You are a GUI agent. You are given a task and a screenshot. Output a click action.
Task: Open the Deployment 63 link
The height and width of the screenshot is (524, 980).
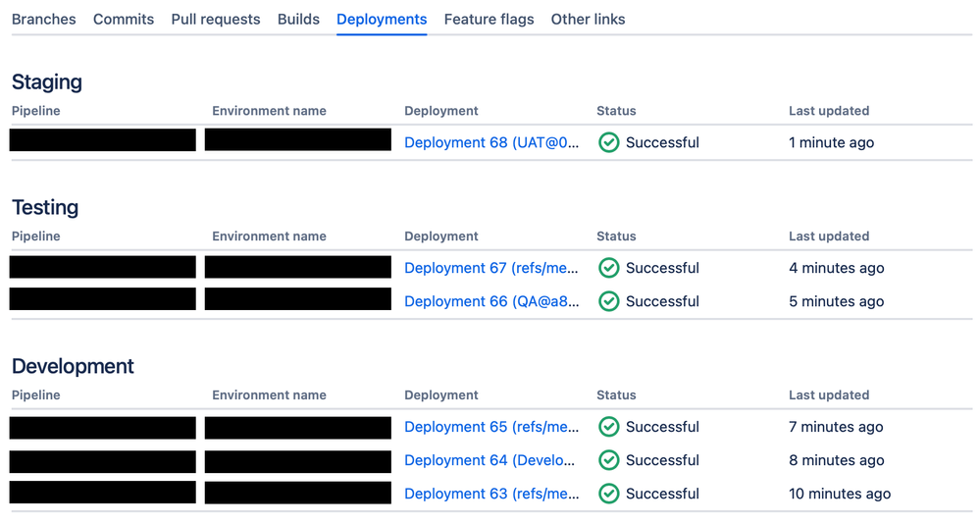(x=491, y=494)
